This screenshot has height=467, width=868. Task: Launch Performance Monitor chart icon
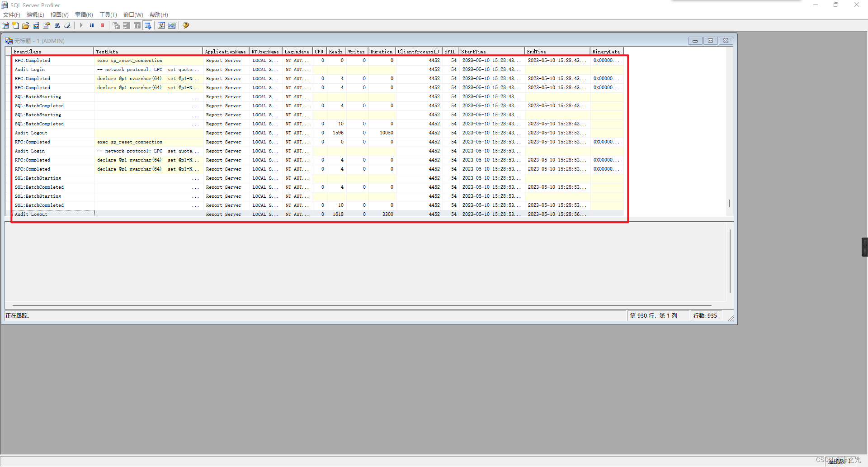(x=172, y=25)
